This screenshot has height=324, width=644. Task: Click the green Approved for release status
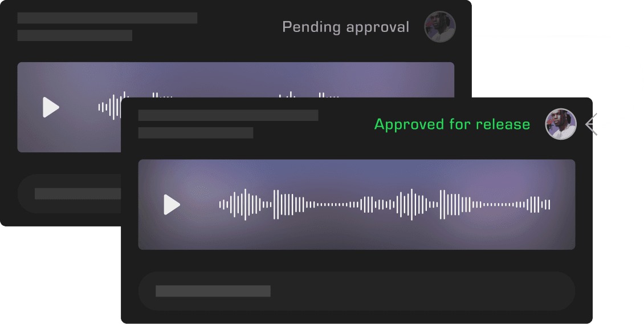pyautogui.click(x=452, y=124)
